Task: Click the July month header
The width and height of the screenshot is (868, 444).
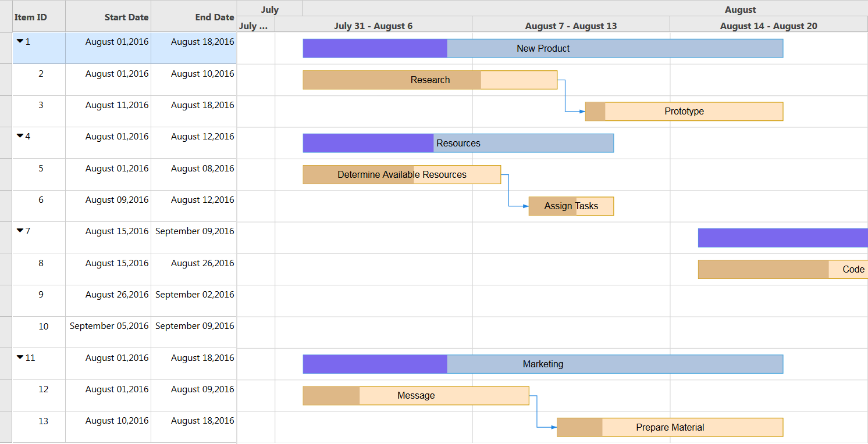Action: [x=270, y=8]
